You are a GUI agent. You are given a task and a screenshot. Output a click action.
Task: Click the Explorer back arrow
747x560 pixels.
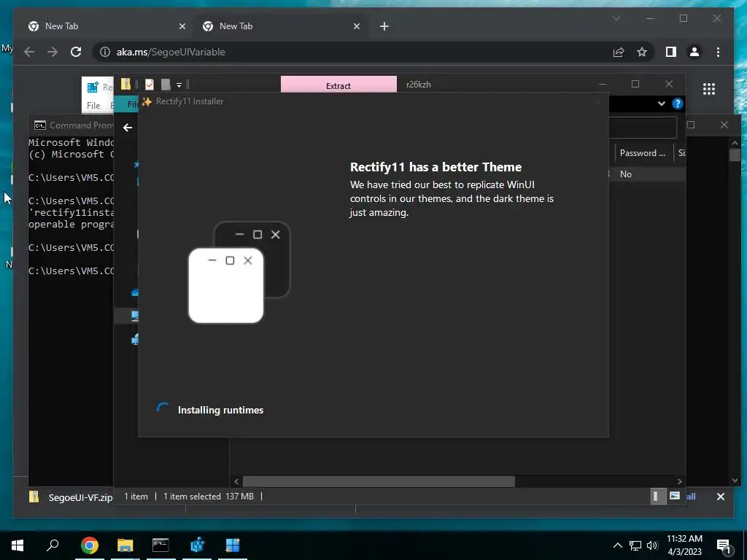[x=127, y=127]
